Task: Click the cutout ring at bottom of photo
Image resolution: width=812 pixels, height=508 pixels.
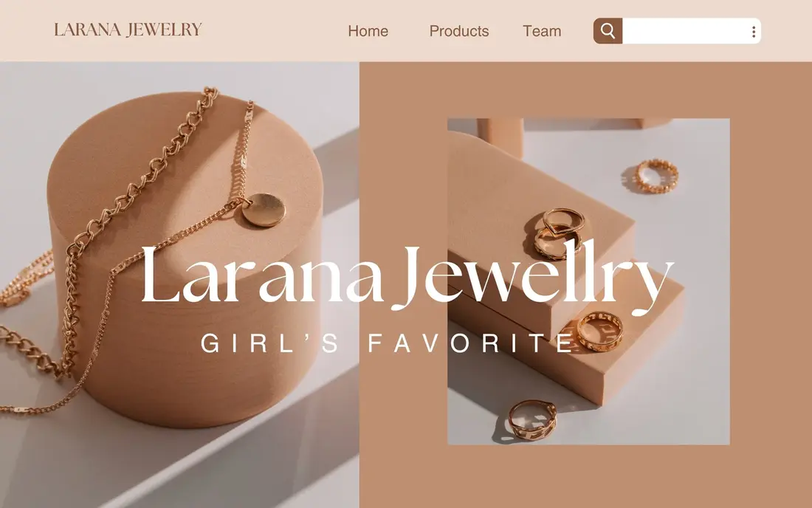Action: point(531,419)
